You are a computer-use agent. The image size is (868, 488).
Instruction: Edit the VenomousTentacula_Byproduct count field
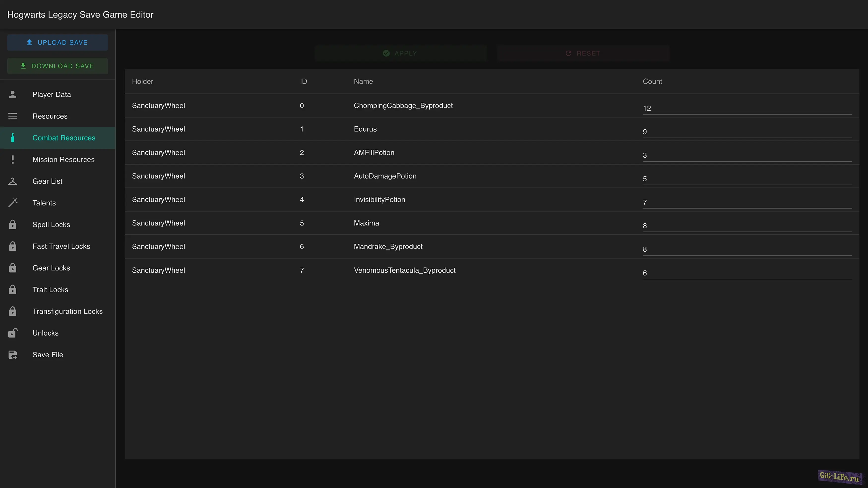coord(747,273)
